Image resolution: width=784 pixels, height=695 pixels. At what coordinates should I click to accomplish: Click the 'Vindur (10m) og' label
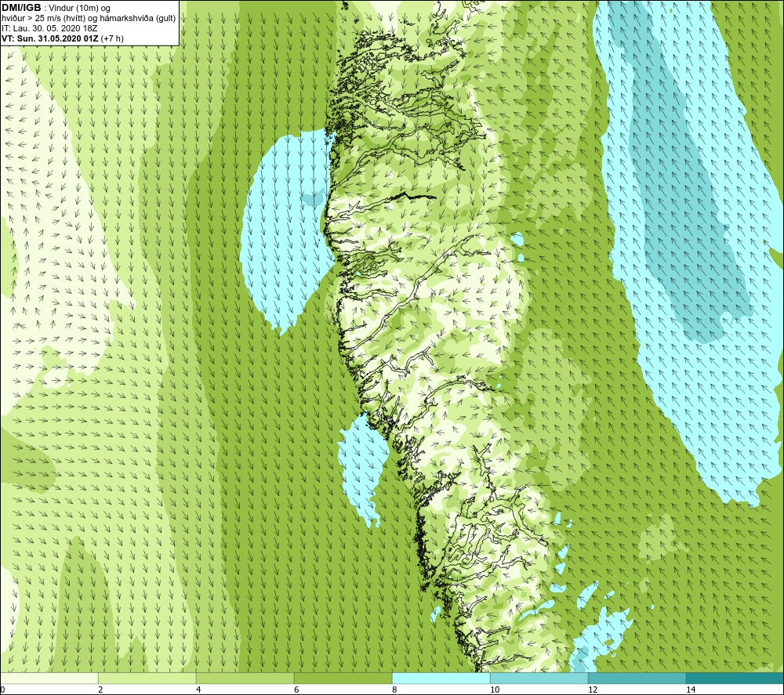pyautogui.click(x=81, y=9)
